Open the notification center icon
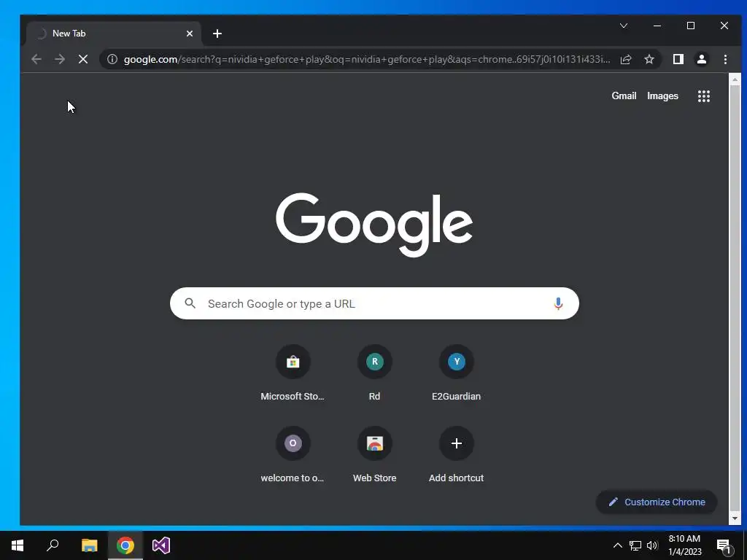The width and height of the screenshot is (747, 560). point(724,546)
